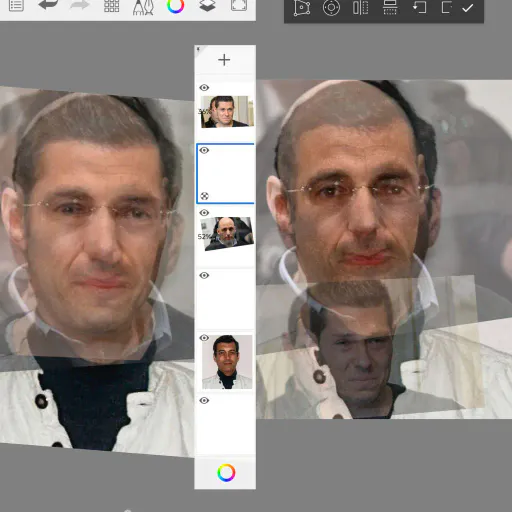Screen dimensions: 512x512
Task: Flip the layer vertically
Action: point(390,7)
